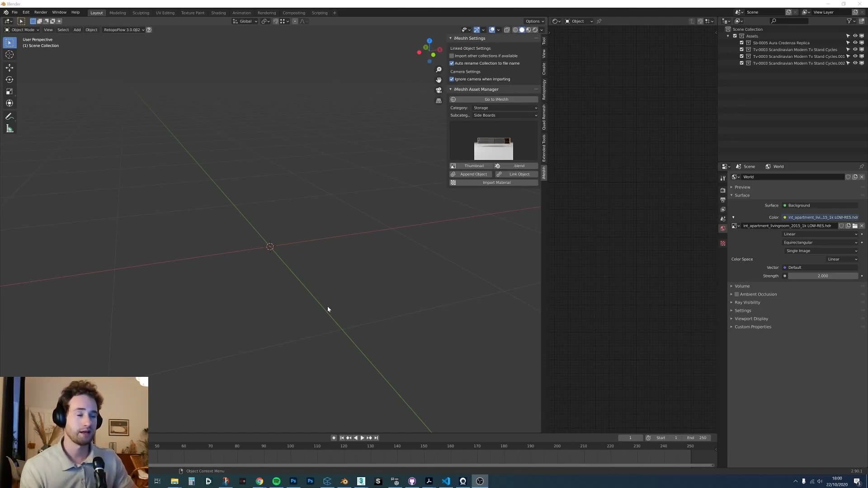Viewport: 868px width, 488px height.
Task: Open Spotify from the taskbar
Action: pos(276,481)
